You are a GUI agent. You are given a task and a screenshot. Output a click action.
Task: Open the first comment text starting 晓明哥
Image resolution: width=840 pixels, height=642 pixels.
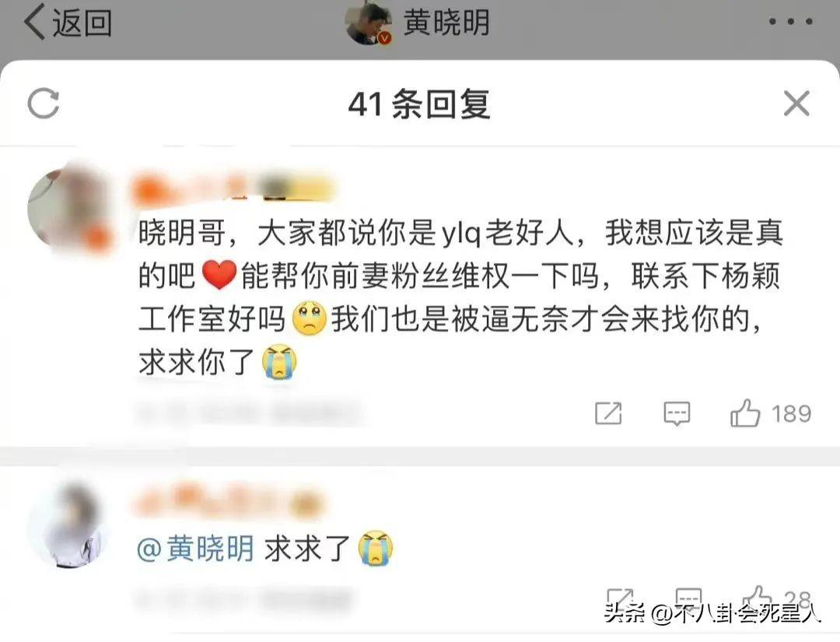pyautogui.click(x=460, y=297)
